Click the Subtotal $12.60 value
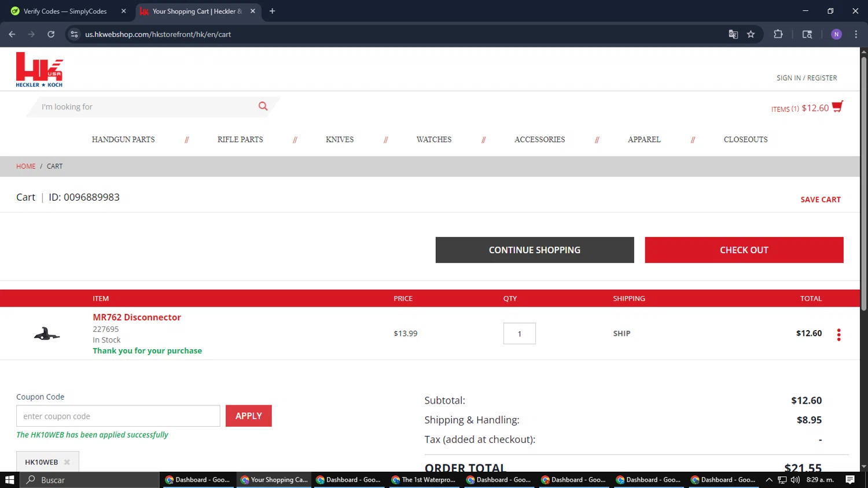Image resolution: width=868 pixels, height=488 pixels. 806,400
